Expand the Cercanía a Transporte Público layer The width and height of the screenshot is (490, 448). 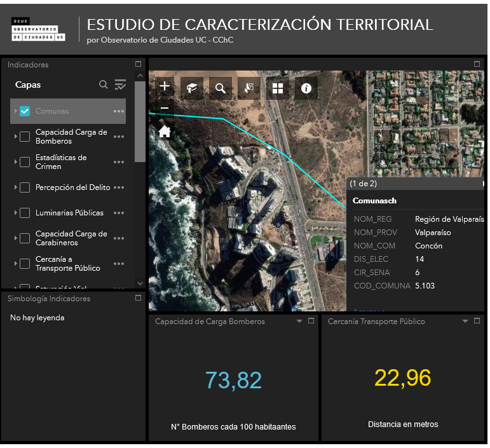click(15, 263)
